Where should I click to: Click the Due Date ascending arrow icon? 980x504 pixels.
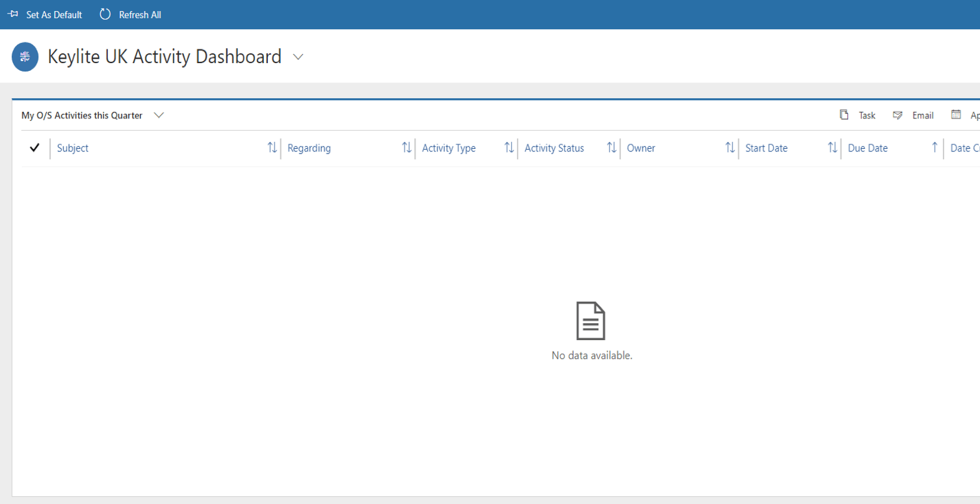point(934,147)
